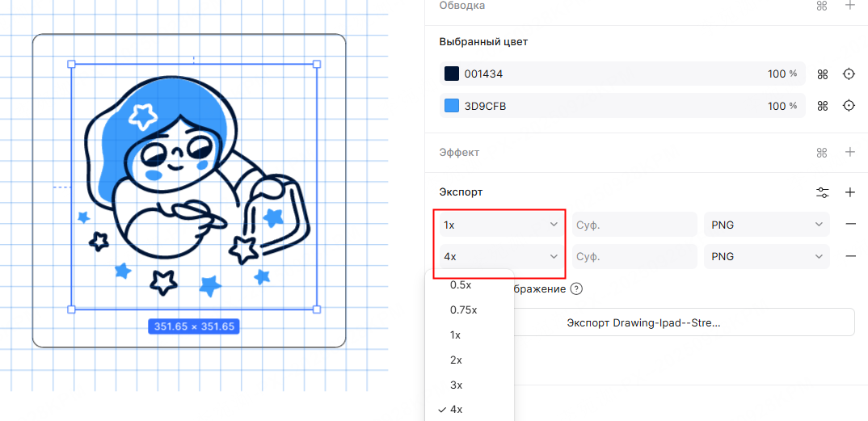Select 0.5x from the scale menu
Screen dimensions: 868x421
point(461,284)
